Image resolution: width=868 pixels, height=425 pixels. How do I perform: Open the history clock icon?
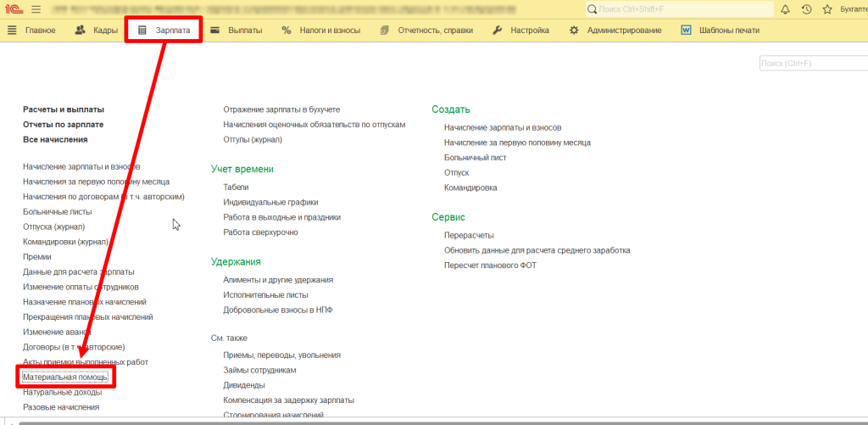click(806, 9)
